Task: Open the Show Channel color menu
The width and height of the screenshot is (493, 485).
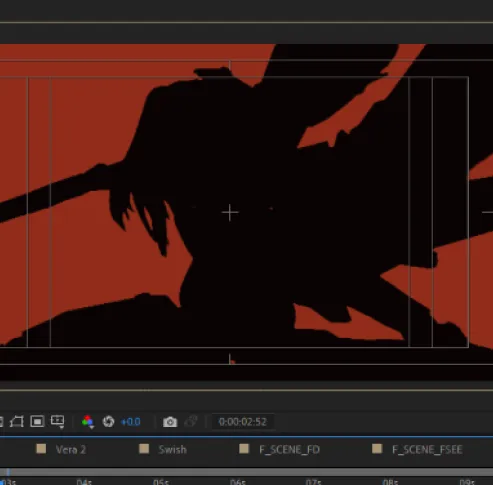Action: [88, 422]
